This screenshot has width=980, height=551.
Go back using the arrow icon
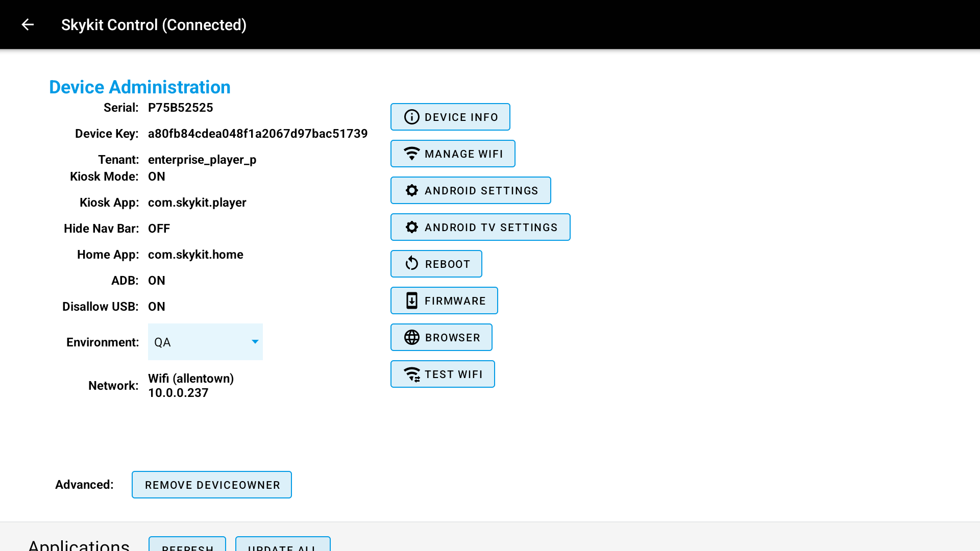(x=28, y=24)
